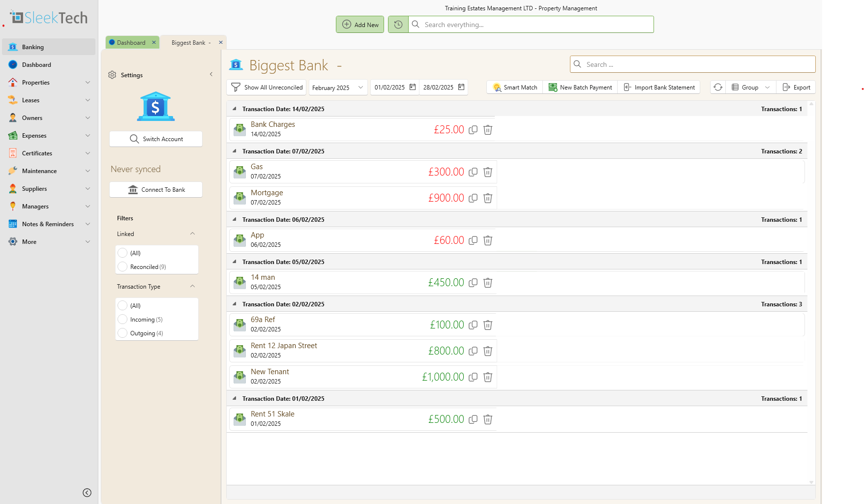Filter by Incoming (5) transactions
Viewport: 864px width, 504px height.
(x=122, y=319)
